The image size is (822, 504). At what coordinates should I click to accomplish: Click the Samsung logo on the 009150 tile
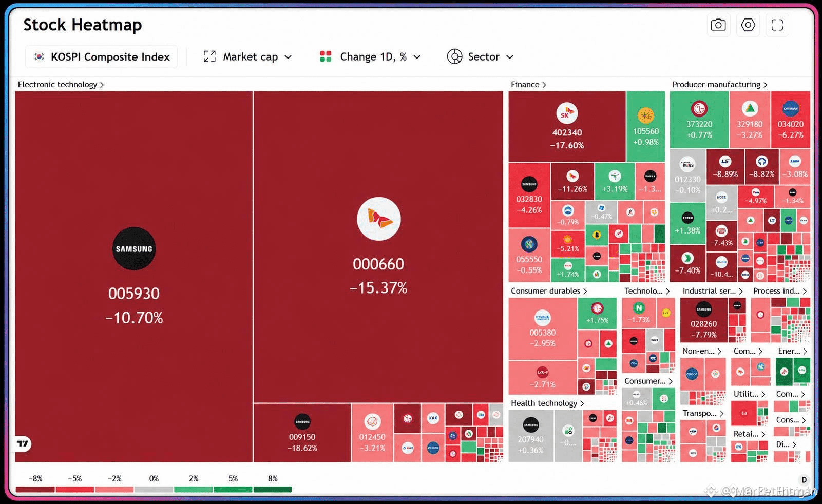tap(302, 422)
